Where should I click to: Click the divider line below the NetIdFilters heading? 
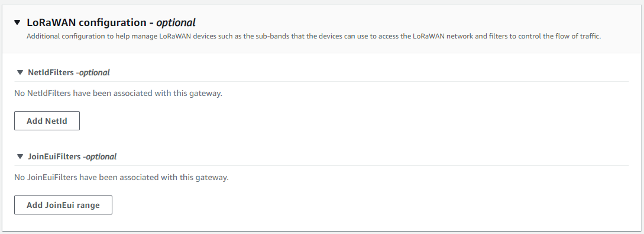point(322,81)
